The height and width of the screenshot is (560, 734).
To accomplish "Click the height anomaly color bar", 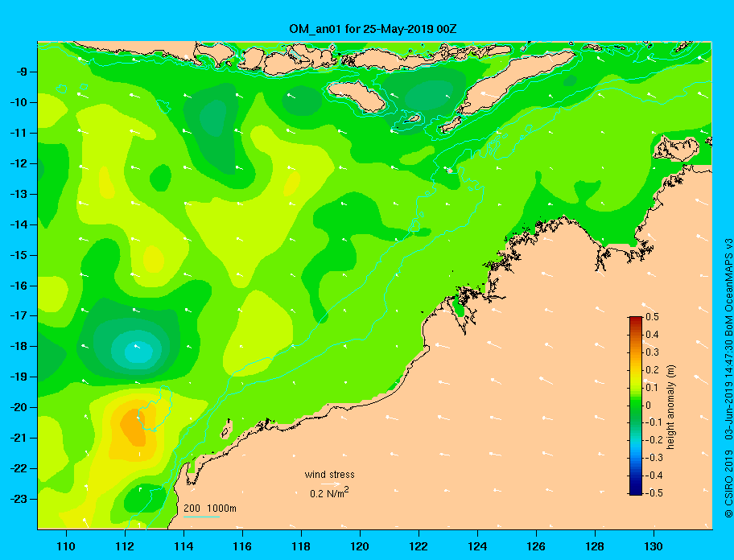I will [636, 406].
